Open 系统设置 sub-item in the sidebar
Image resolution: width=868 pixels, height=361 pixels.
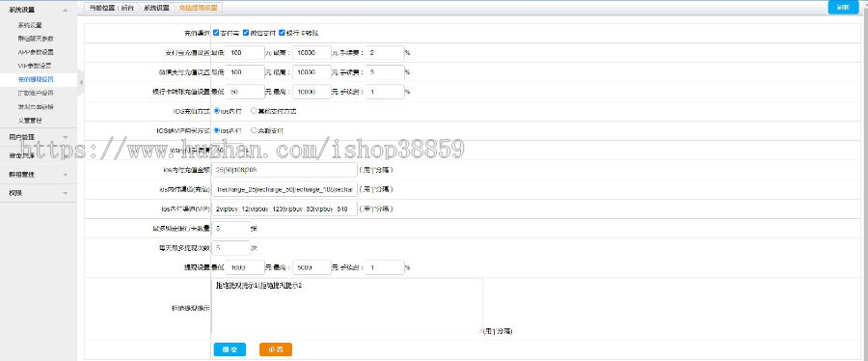(x=30, y=25)
